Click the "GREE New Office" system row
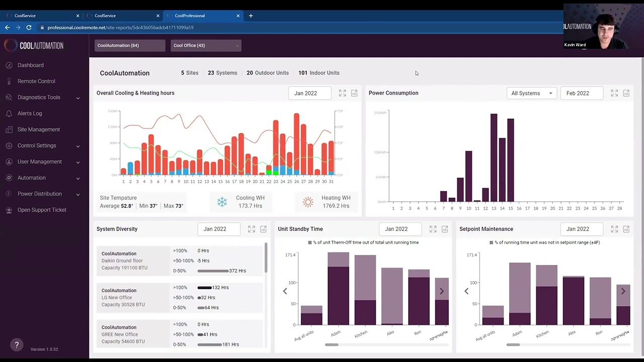Image resolution: width=644 pixels, height=362 pixels. (180, 334)
